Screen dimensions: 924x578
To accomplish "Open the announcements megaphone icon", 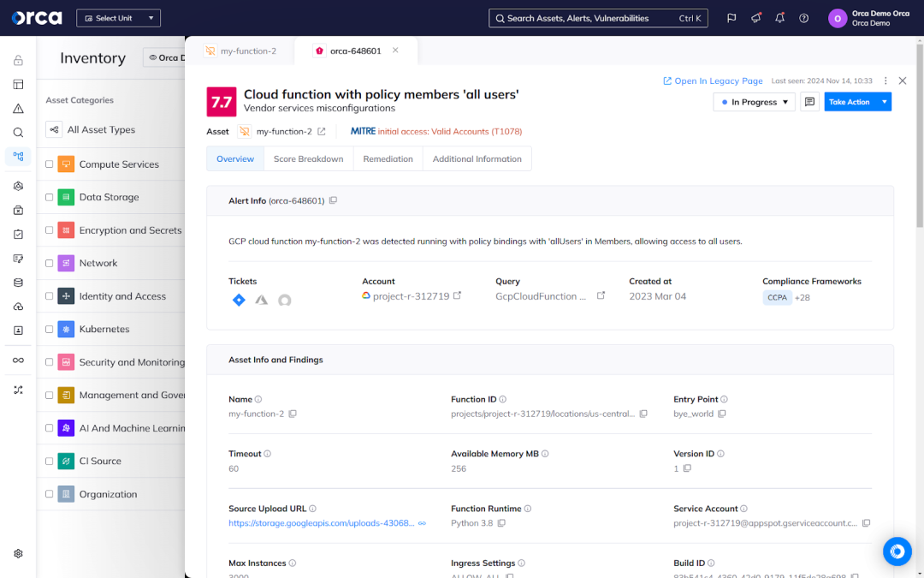I will pyautogui.click(x=755, y=18).
